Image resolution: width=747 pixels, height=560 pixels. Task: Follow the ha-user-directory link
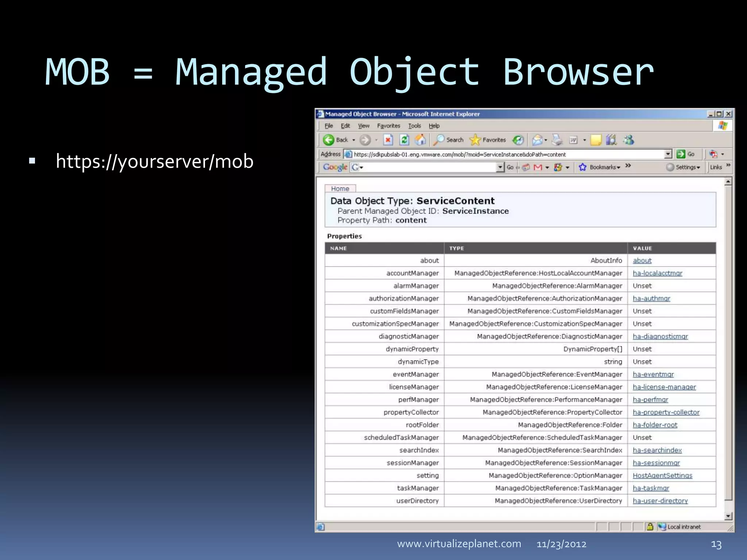660,501
